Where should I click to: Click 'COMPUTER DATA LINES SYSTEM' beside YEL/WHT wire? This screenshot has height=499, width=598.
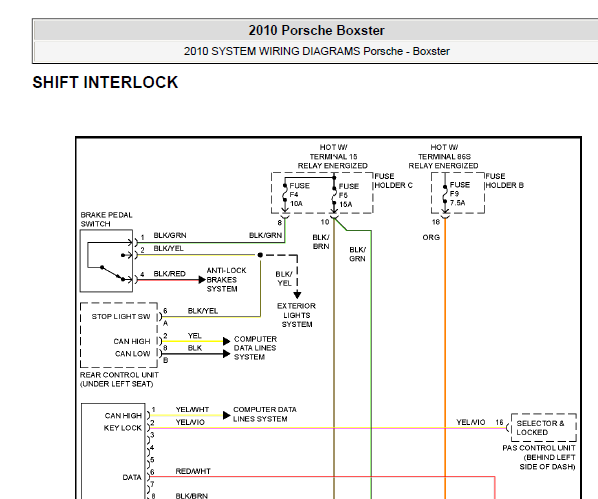(x=265, y=414)
